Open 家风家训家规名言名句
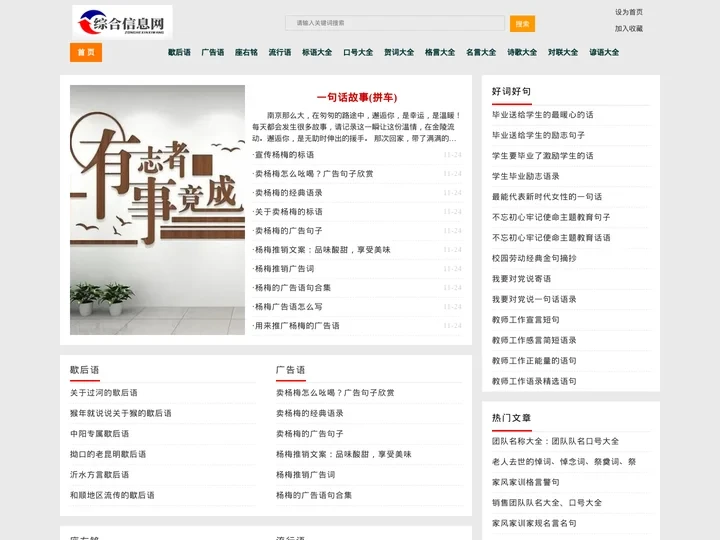 pyautogui.click(x=534, y=523)
